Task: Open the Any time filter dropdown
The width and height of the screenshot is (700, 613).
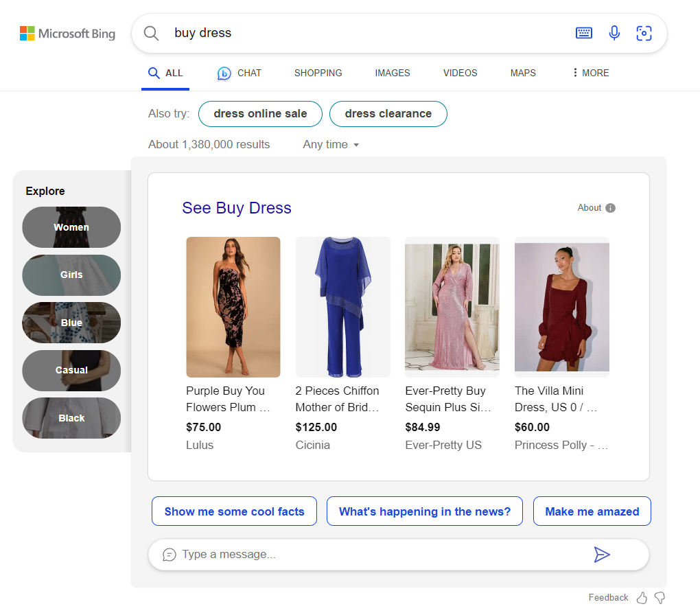Action: [331, 145]
